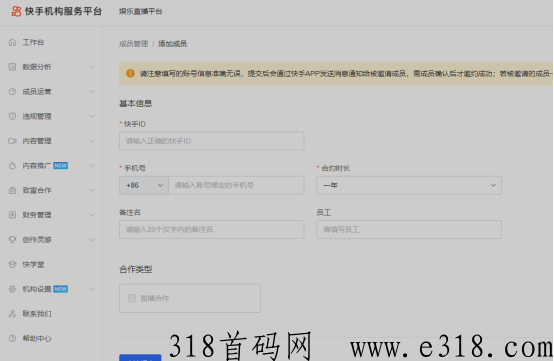
Task: Click the 财务管理 icon
Action: tap(12, 215)
